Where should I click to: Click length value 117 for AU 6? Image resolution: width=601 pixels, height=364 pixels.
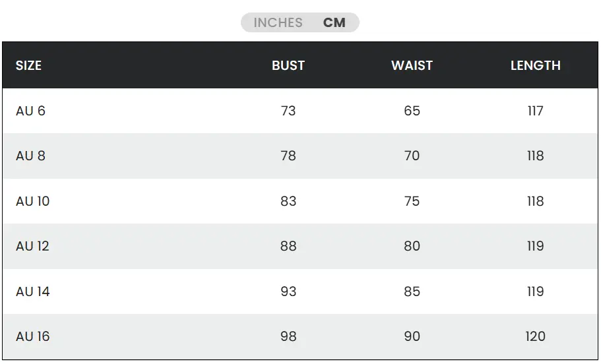pos(535,111)
